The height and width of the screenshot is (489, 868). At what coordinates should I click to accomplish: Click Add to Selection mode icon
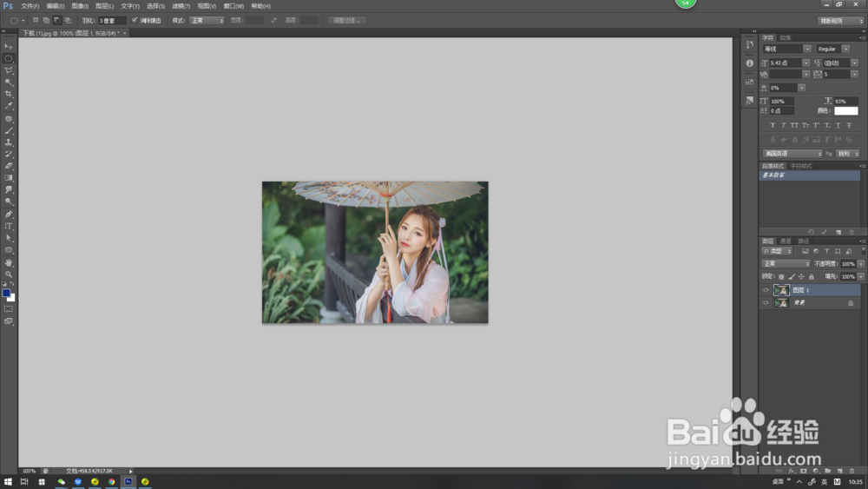(47, 21)
